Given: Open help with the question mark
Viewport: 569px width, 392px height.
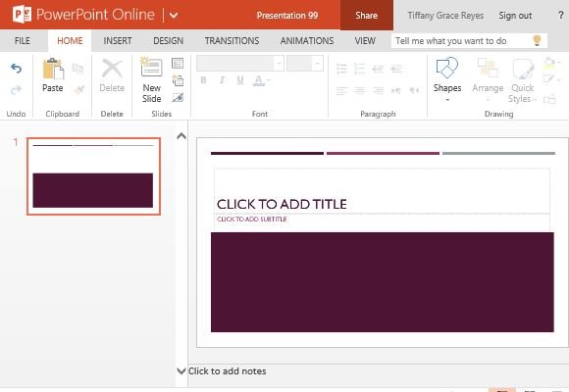Looking at the screenshot, I should (x=560, y=16).
